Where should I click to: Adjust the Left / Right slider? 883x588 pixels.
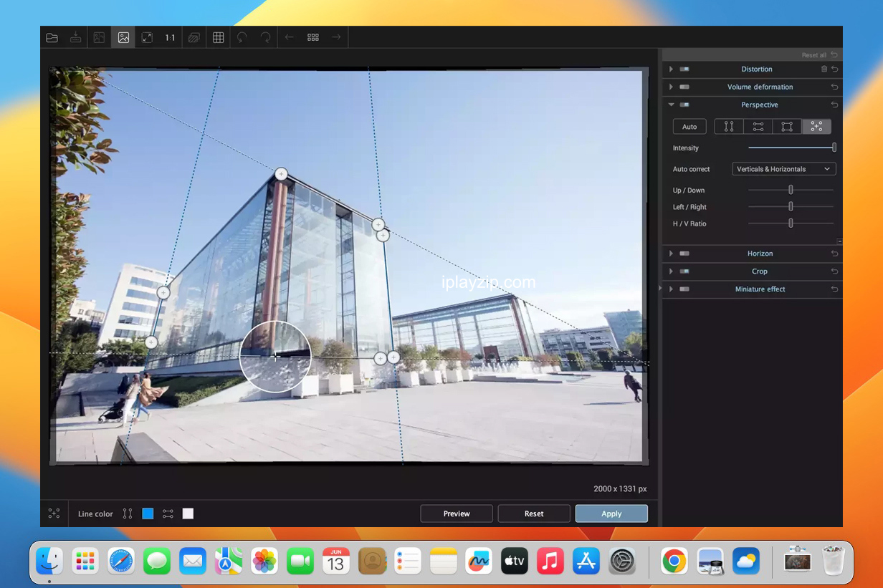791,206
